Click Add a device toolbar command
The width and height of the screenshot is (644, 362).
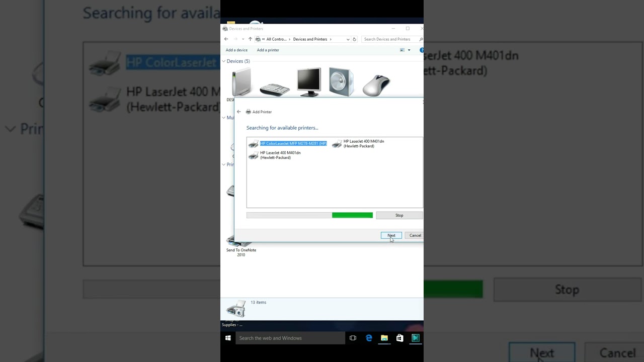tap(236, 50)
